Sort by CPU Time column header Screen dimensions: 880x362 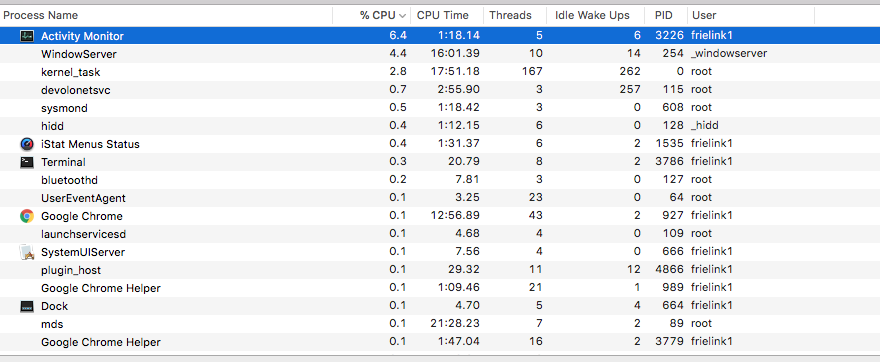coord(447,15)
